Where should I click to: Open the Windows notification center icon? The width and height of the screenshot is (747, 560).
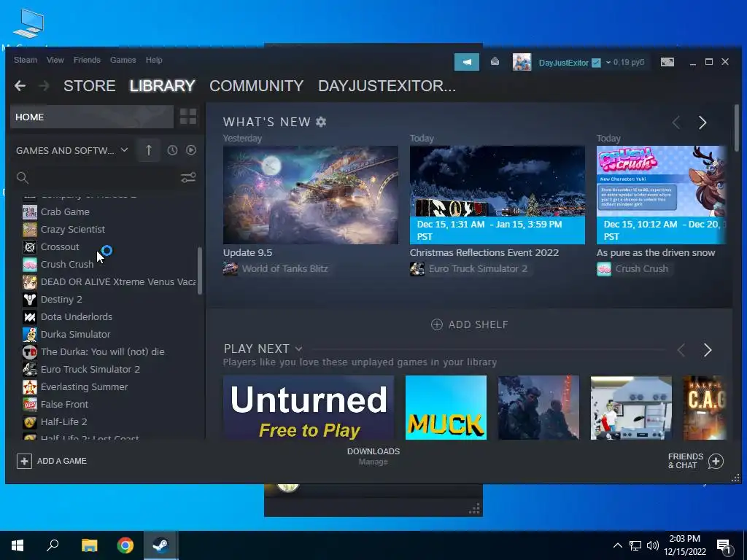[724, 546]
